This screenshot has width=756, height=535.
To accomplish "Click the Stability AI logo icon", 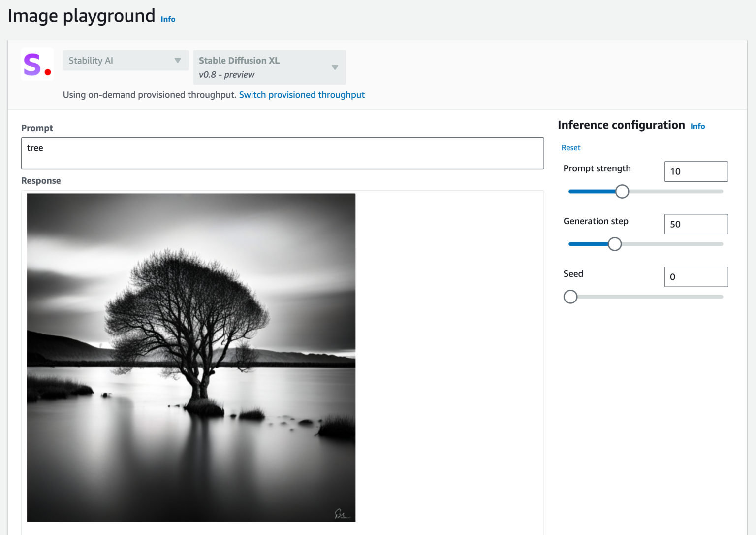I will click(37, 65).
